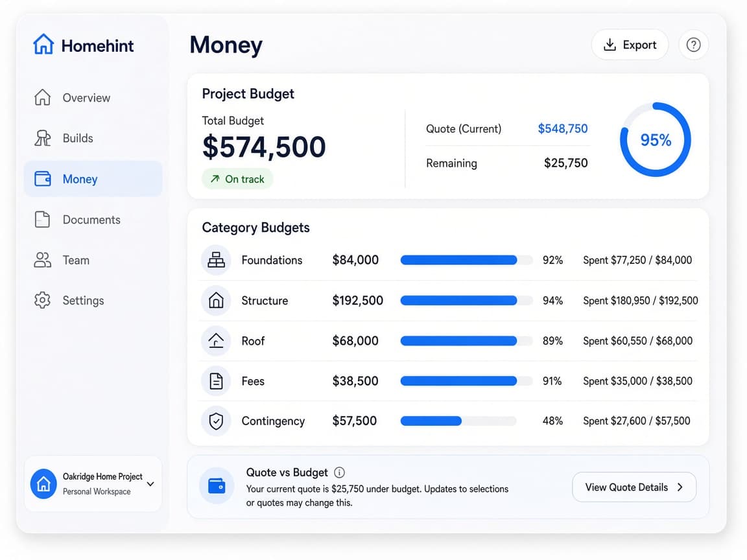This screenshot has height=560, width=747.
Task: Click the Quote vs Budget title
Action: point(287,472)
